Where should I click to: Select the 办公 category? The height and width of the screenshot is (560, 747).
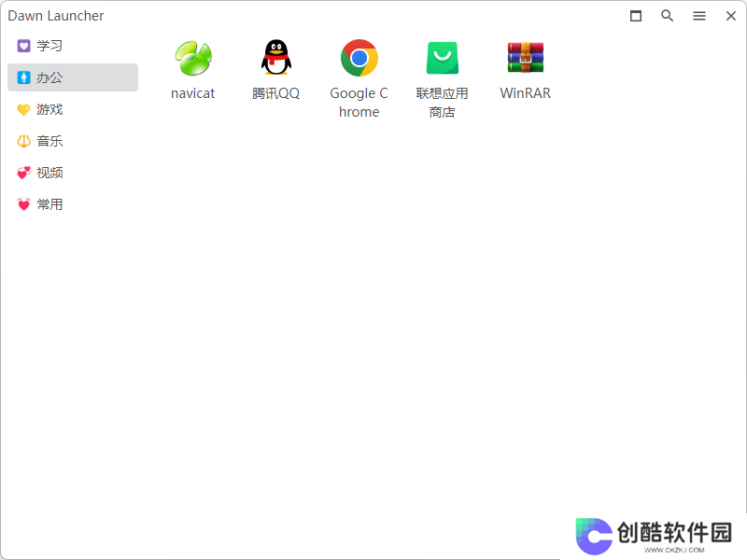click(x=73, y=77)
